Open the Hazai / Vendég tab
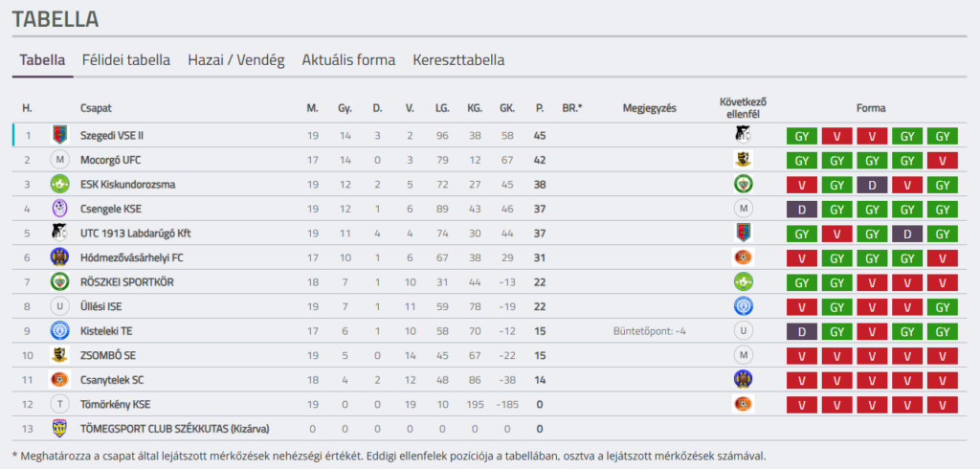 (236, 60)
